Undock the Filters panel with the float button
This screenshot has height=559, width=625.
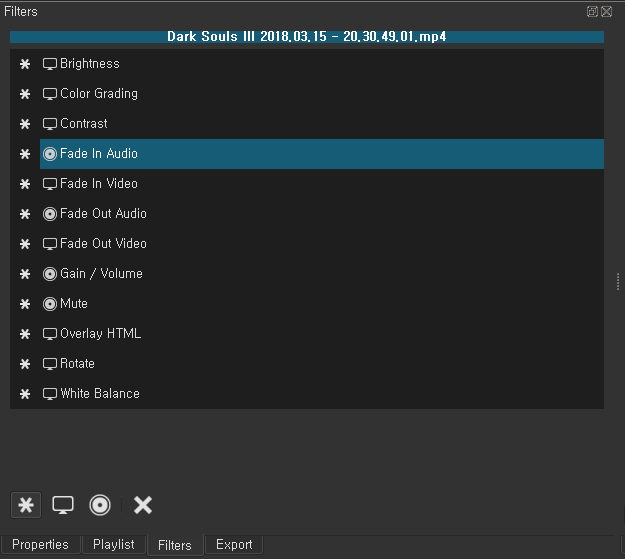592,12
